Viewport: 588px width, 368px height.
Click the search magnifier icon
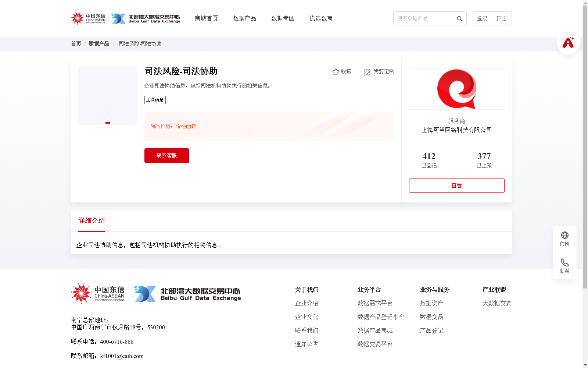459,18
